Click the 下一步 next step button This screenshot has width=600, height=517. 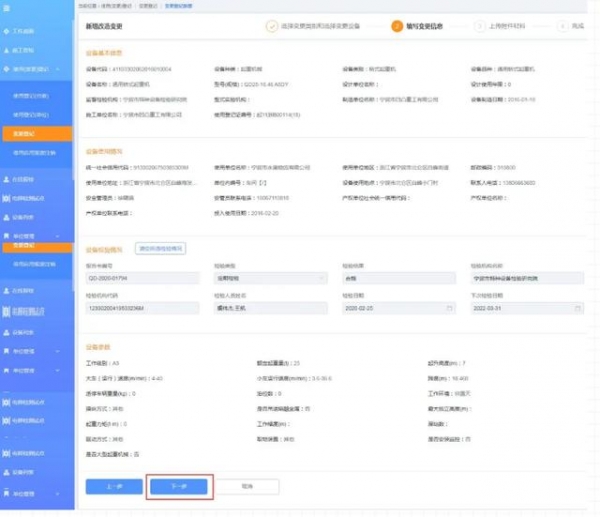tap(179, 485)
